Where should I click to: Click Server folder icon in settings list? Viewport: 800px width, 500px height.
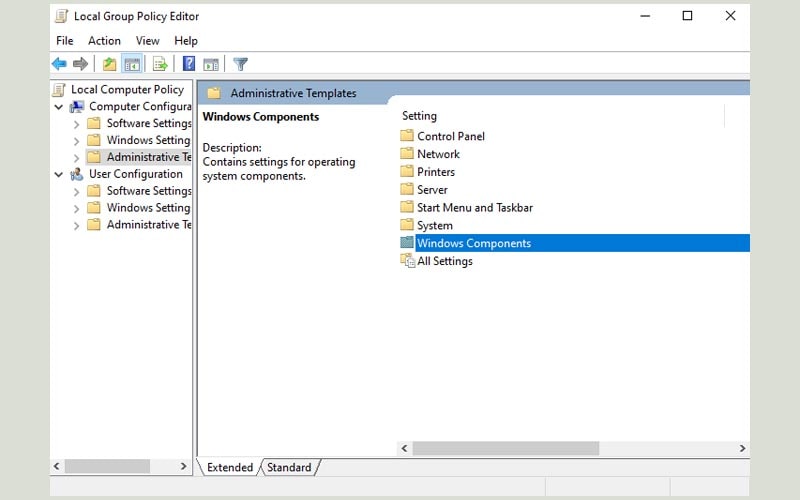(407, 189)
